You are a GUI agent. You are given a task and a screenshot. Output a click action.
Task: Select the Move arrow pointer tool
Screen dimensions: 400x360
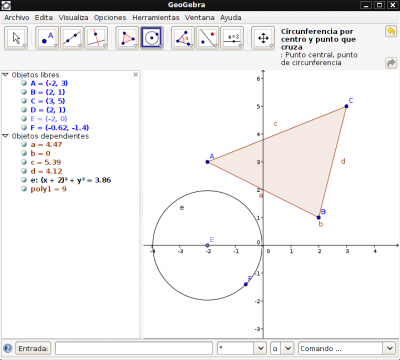(16, 38)
